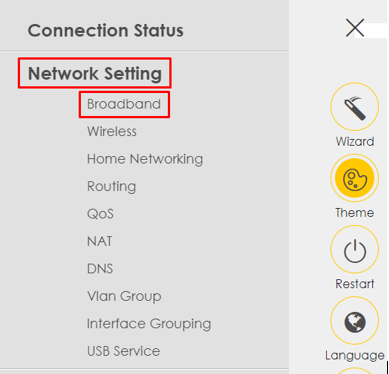Open NAT settings

(x=99, y=241)
